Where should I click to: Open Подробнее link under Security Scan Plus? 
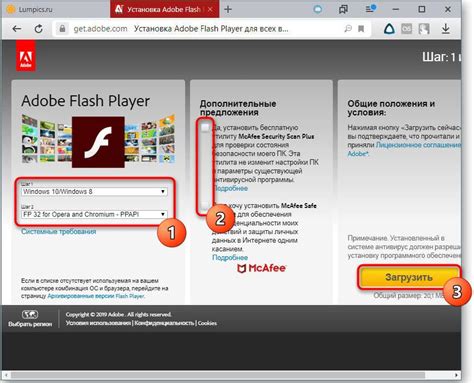pyautogui.click(x=230, y=188)
